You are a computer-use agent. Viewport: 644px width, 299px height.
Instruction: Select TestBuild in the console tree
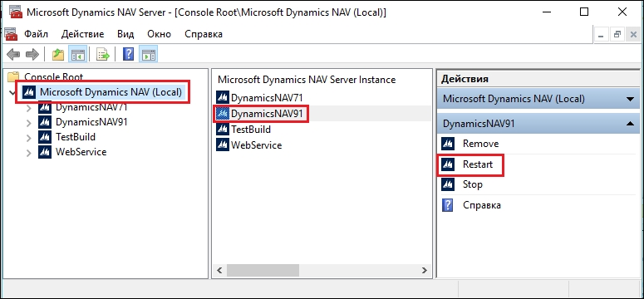[76, 137]
